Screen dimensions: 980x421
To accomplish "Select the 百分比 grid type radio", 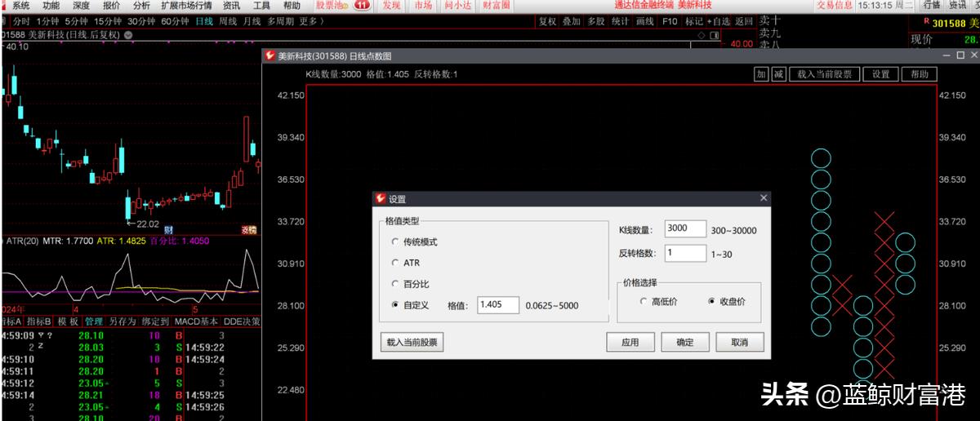I will pos(396,284).
